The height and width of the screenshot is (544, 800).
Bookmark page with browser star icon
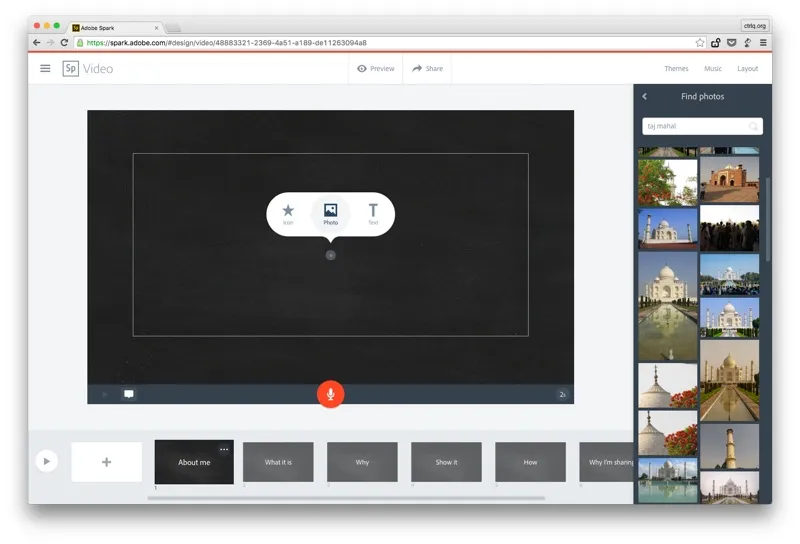coord(700,43)
